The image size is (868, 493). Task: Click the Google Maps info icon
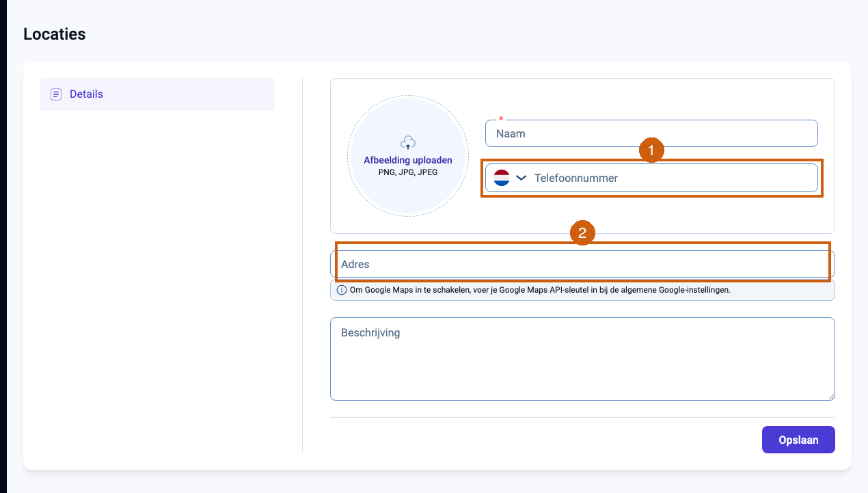click(342, 290)
